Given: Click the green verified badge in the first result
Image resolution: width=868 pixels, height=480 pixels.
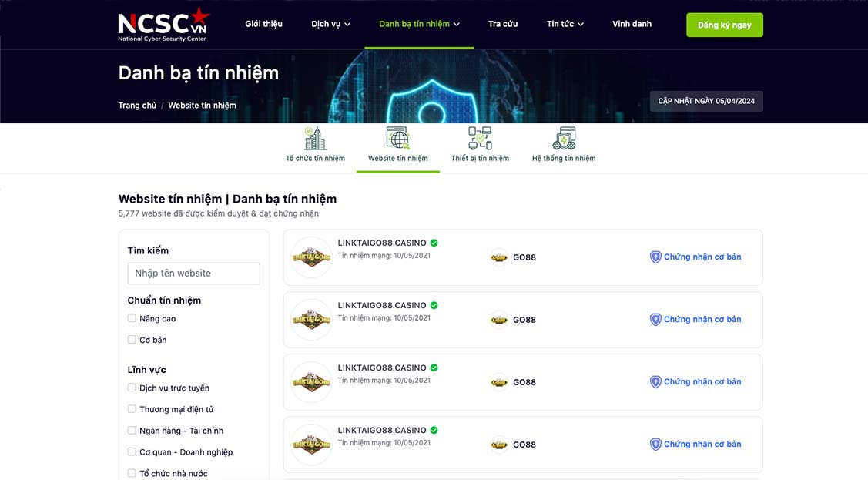Looking at the screenshot, I should pos(434,243).
